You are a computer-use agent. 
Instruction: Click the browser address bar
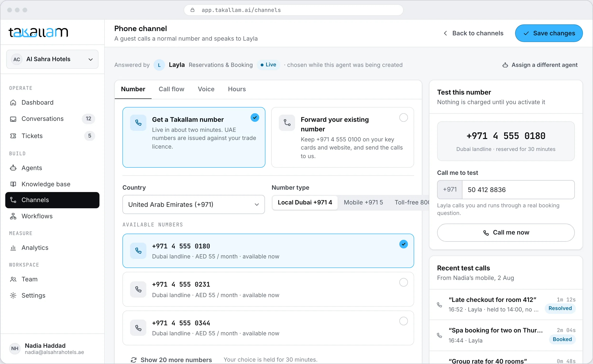(293, 10)
